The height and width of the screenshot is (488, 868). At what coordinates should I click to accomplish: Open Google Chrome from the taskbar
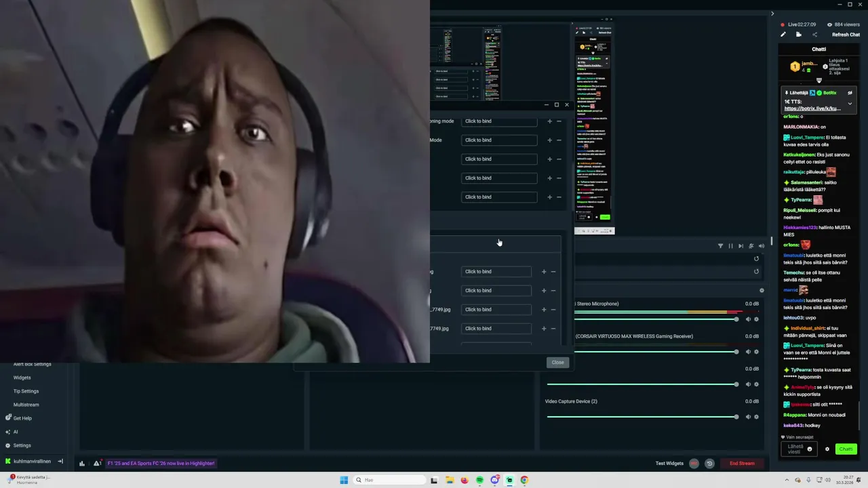[524, 480]
